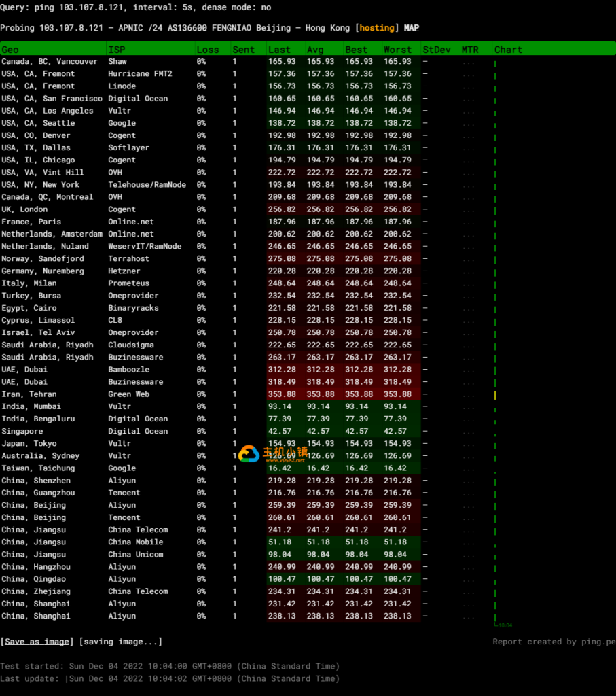Click the cloud logo watermark icon
The image size is (616, 696).
point(249,454)
